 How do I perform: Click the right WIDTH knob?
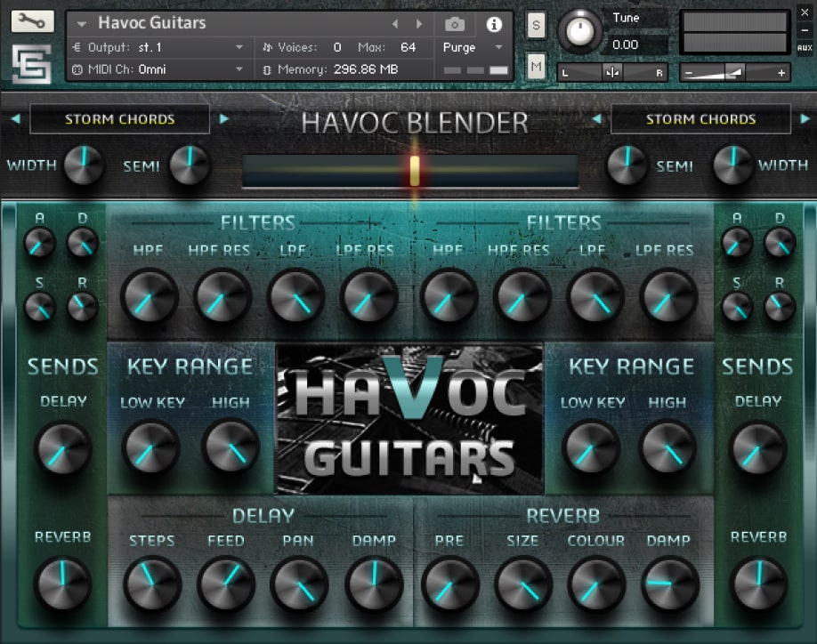pos(732,165)
